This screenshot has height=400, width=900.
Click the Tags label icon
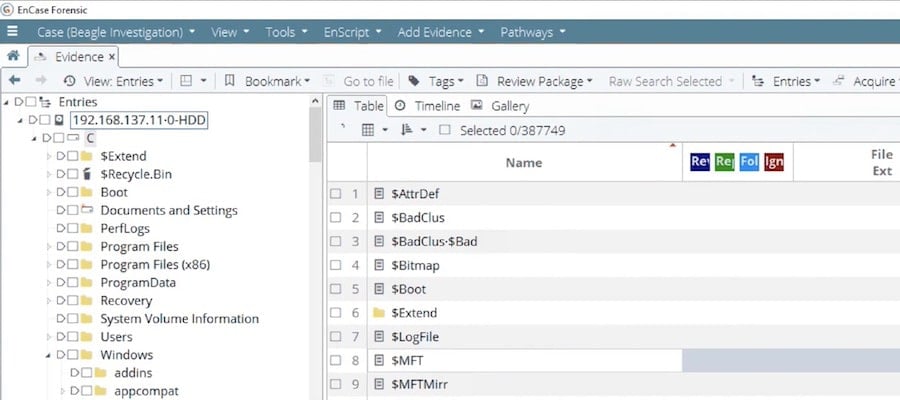(414, 81)
